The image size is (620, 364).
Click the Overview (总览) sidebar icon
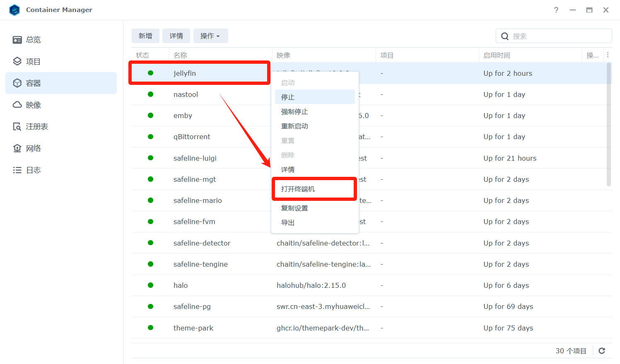(17, 40)
